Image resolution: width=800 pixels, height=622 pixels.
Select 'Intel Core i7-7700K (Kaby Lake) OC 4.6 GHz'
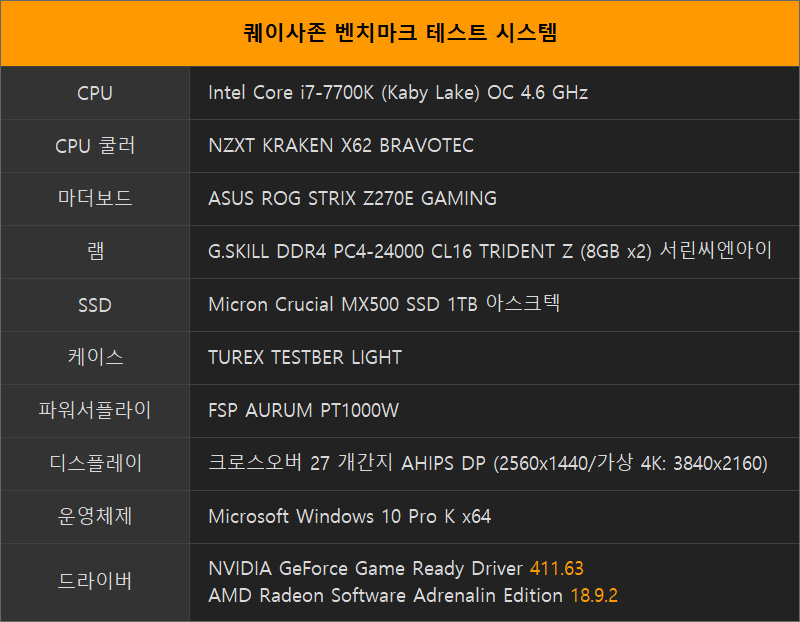tap(398, 93)
